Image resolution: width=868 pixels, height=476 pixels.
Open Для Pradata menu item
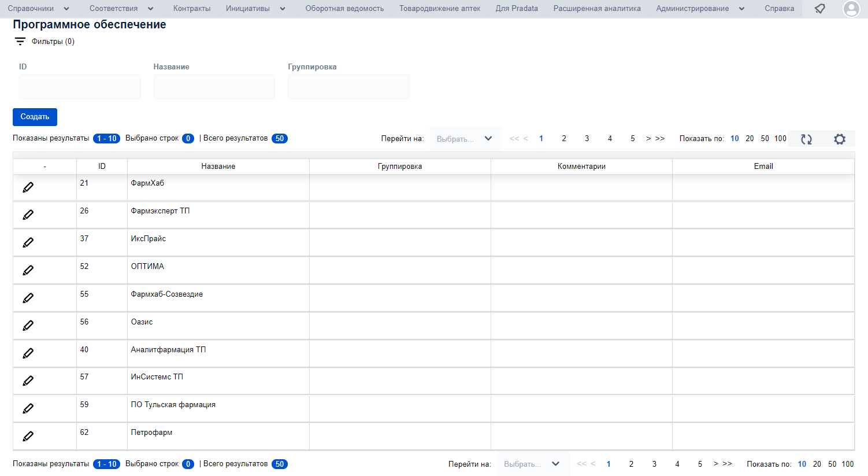pyautogui.click(x=517, y=9)
